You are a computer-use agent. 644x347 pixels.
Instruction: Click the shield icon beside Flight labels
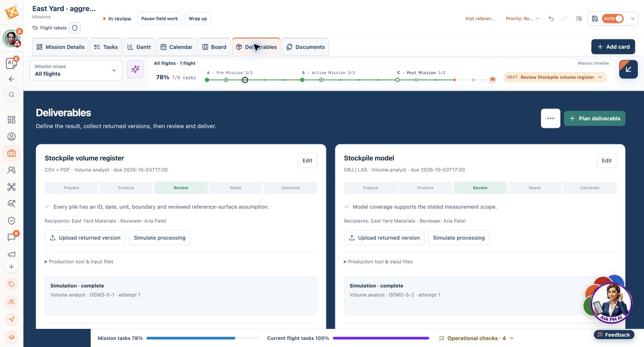(x=75, y=28)
